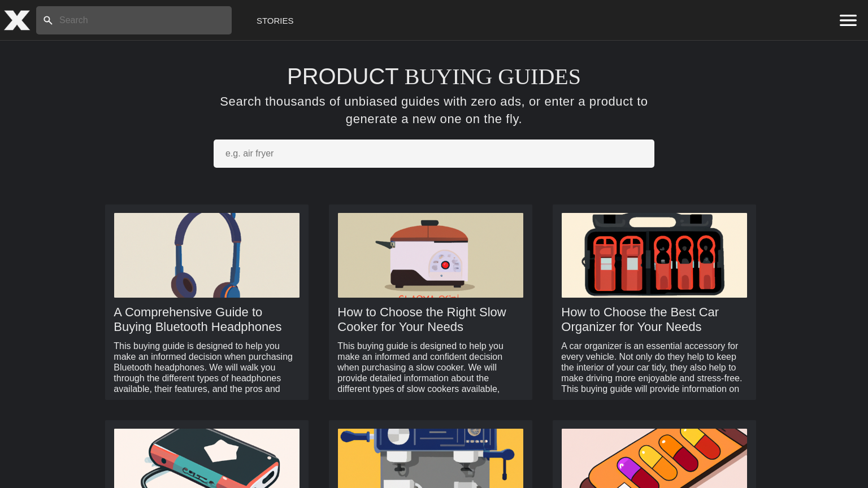Click the red car organizer image
The height and width of the screenshot is (488, 868).
(654, 255)
